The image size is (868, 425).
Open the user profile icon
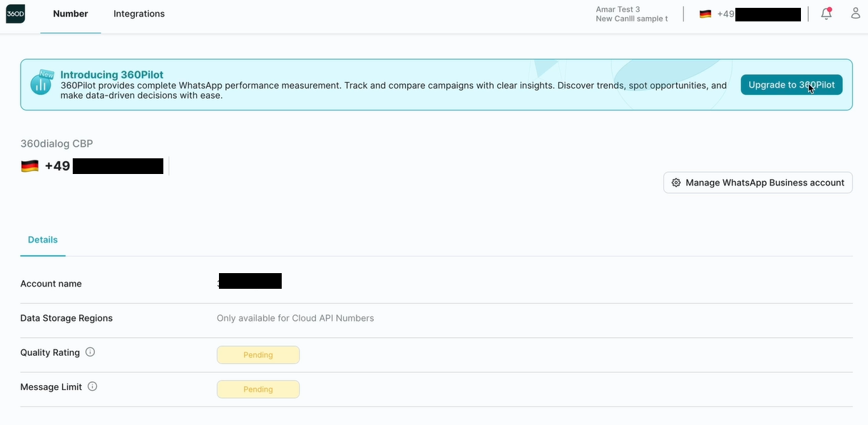pyautogui.click(x=855, y=14)
